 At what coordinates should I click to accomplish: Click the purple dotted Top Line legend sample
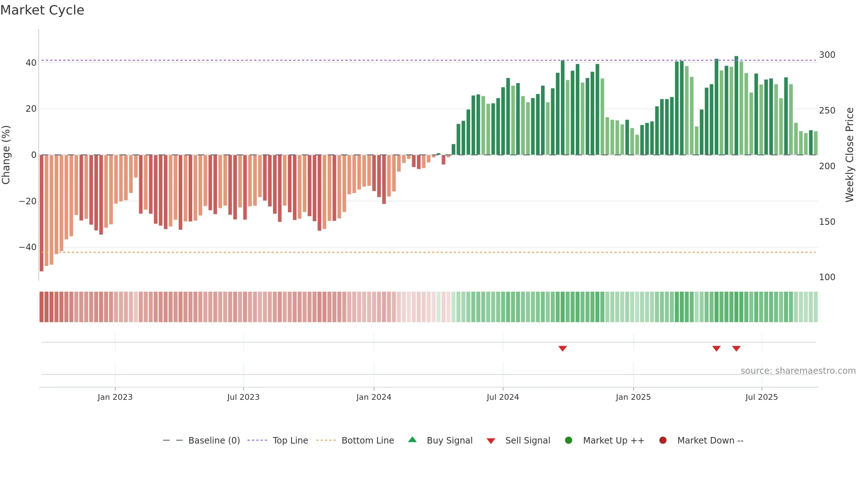pos(257,440)
